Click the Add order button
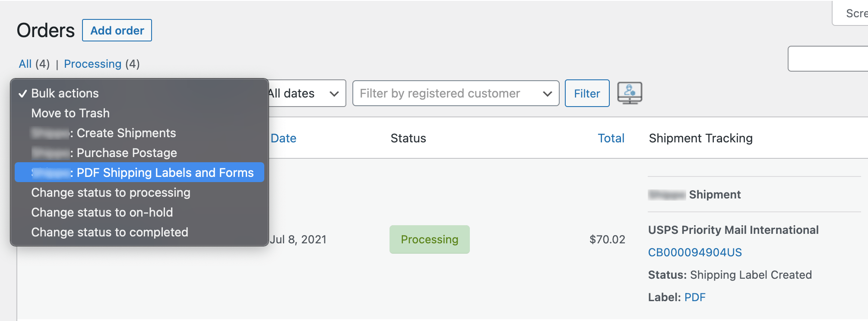868x321 pixels. [x=117, y=31]
